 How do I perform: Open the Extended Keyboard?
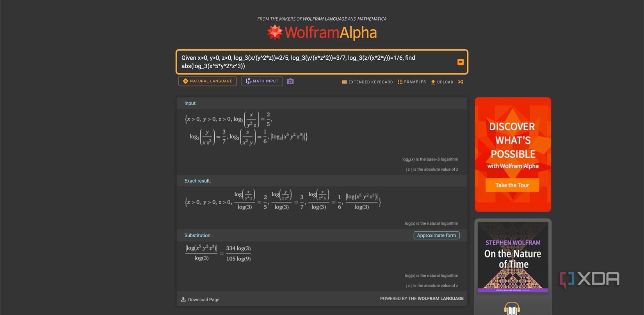click(x=367, y=82)
